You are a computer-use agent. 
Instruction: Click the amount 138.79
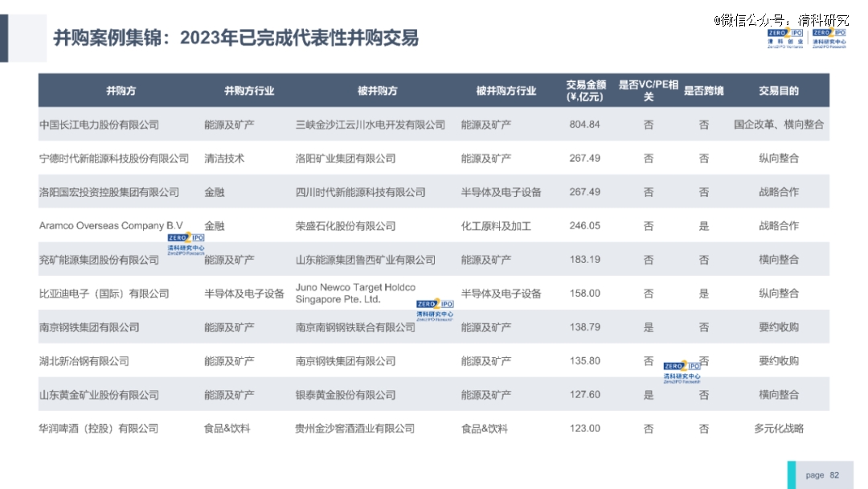[584, 327]
